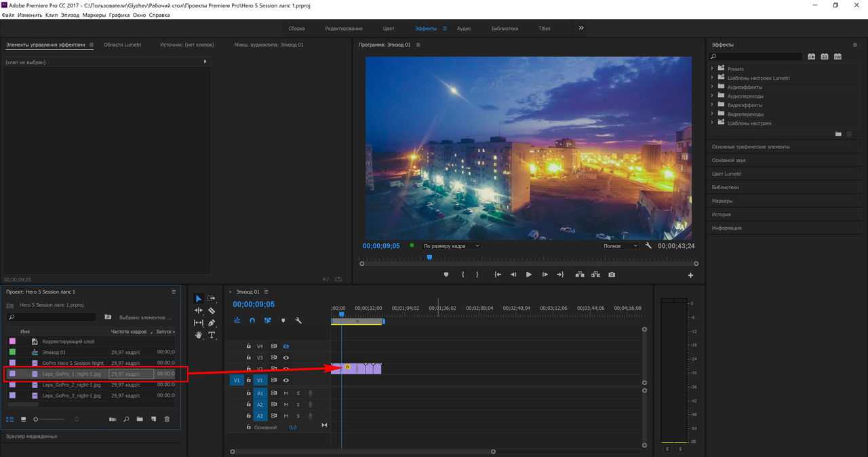Viewport: 868px width, 457px height.
Task: Select the Pen tool
Action: click(212, 323)
